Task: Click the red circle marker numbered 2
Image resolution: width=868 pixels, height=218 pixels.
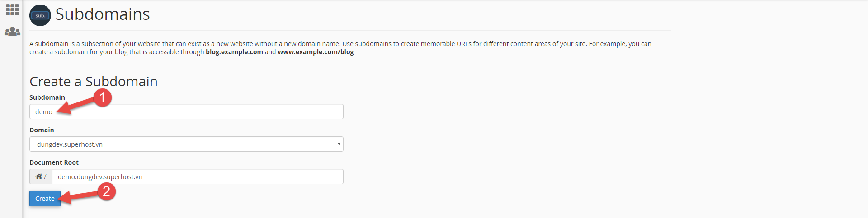Action: pyautogui.click(x=107, y=191)
